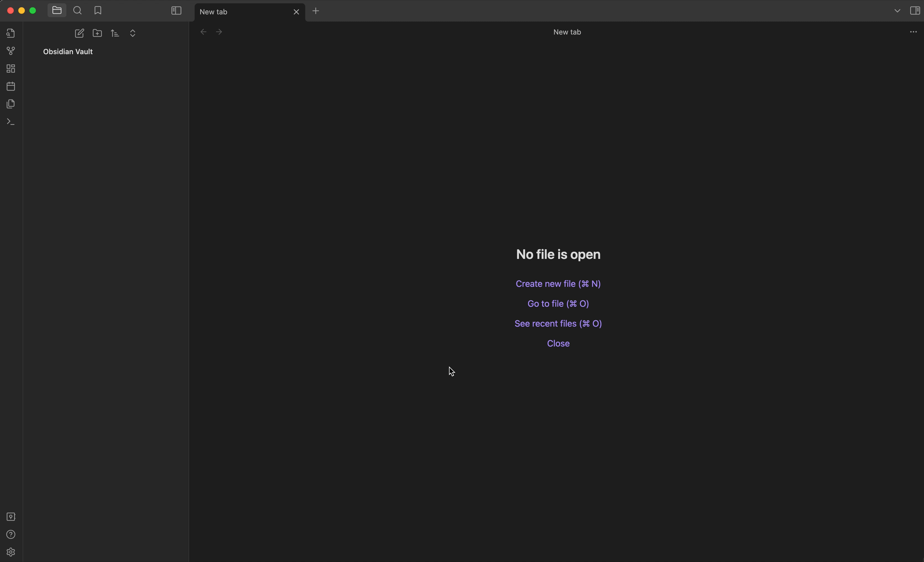Click Go to file link

(558, 303)
